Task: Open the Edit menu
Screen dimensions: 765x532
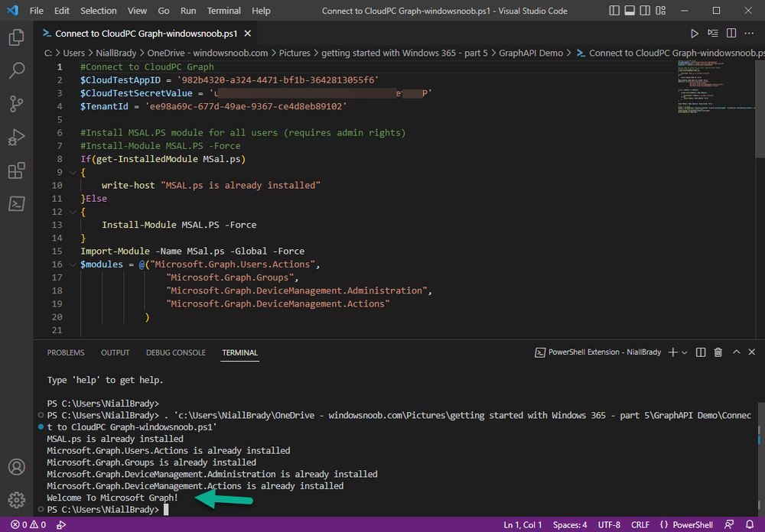Action: coord(62,10)
